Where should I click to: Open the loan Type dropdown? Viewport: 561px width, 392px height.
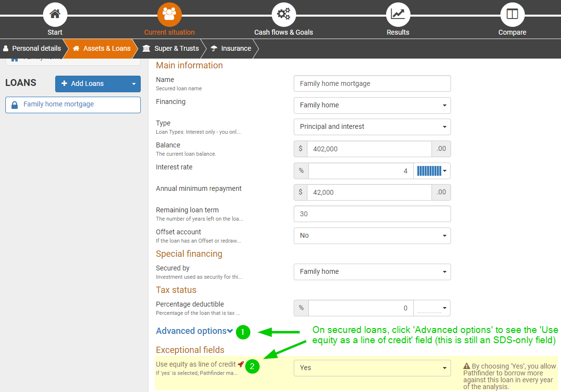tap(372, 127)
